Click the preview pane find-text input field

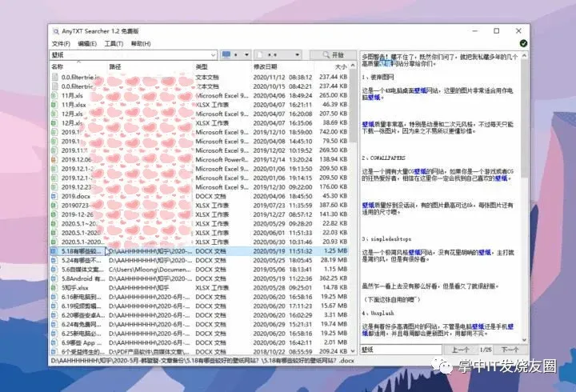click(401, 350)
